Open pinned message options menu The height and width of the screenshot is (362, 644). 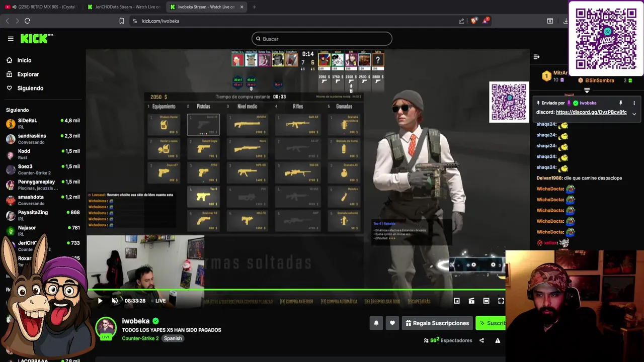634,103
